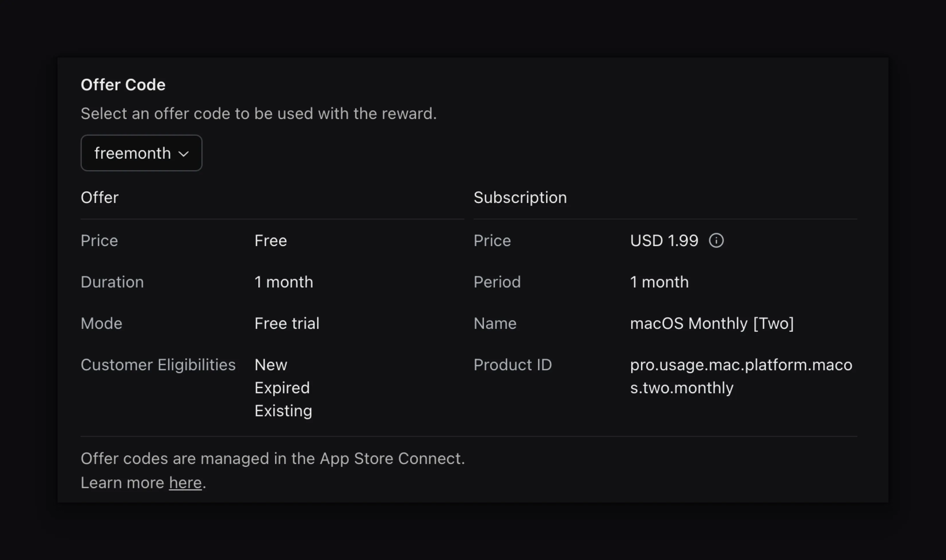Click the reward description helper text

[259, 113]
